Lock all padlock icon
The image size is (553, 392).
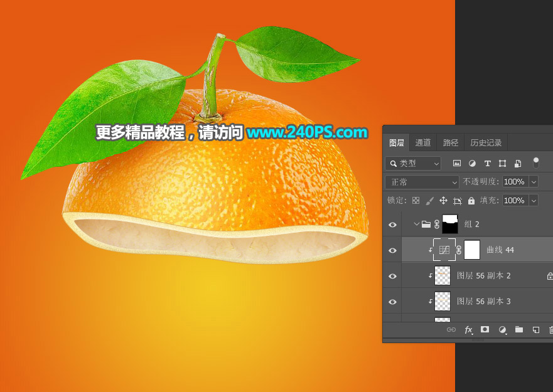tap(471, 201)
